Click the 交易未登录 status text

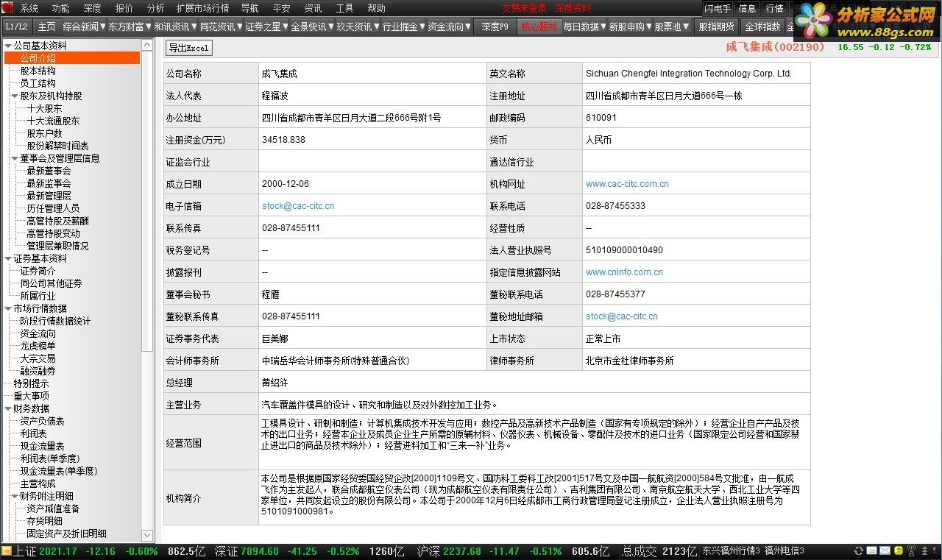525,9
